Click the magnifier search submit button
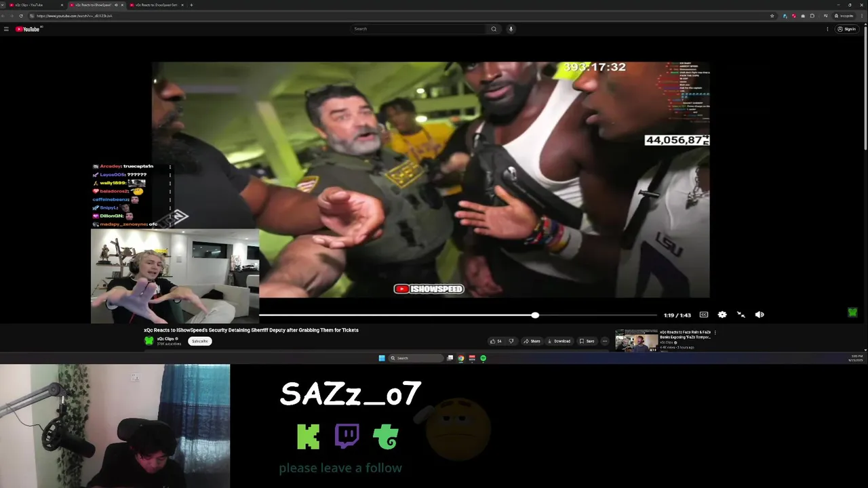868x488 pixels. (x=494, y=29)
